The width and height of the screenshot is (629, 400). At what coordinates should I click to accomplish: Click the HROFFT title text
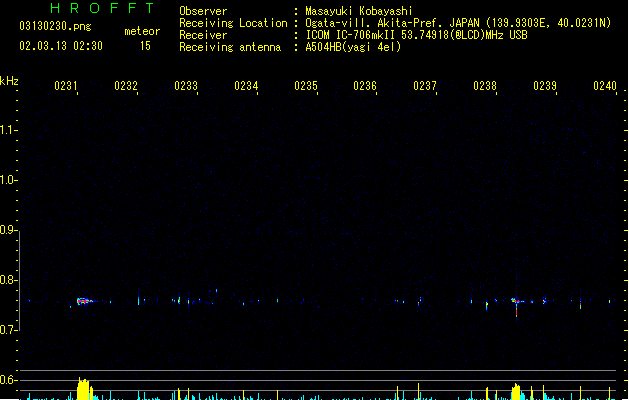[102, 8]
